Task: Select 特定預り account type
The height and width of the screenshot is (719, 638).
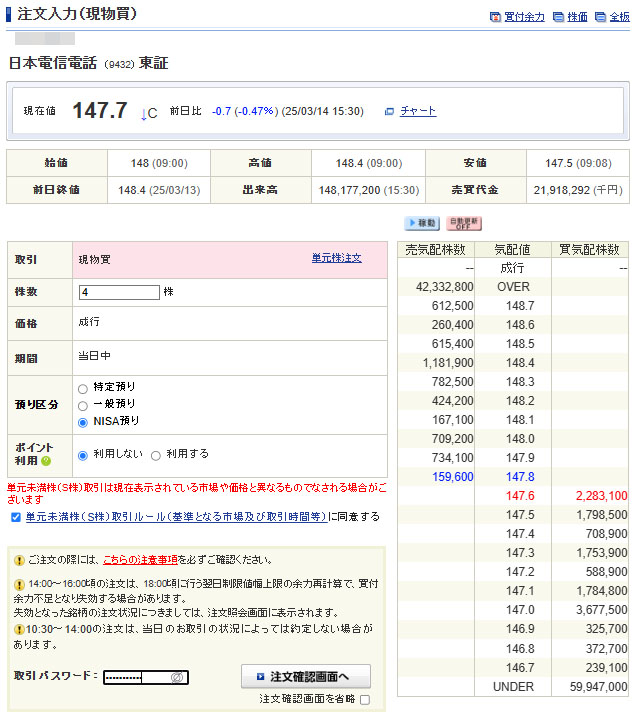Action: point(82,387)
